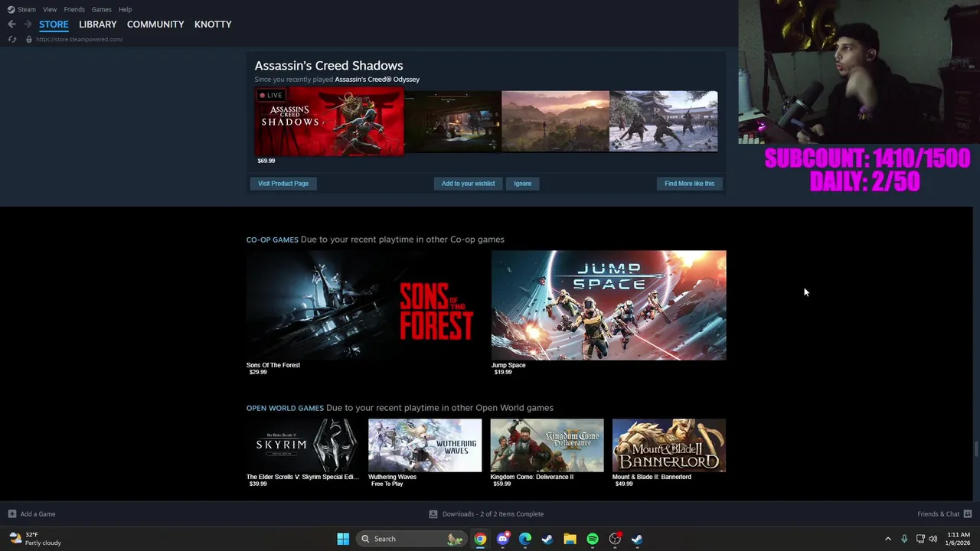Open the Downloads status link
The height and width of the screenshot is (551, 980).
(493, 514)
